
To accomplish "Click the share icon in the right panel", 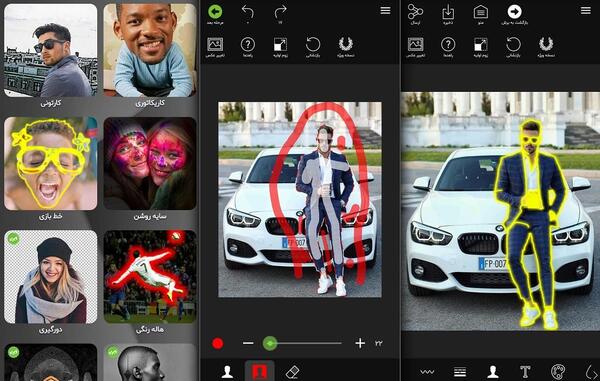I will [x=415, y=11].
